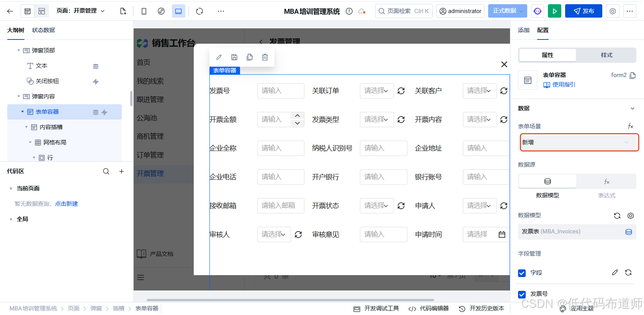Add new item in 代码区

[121, 171]
